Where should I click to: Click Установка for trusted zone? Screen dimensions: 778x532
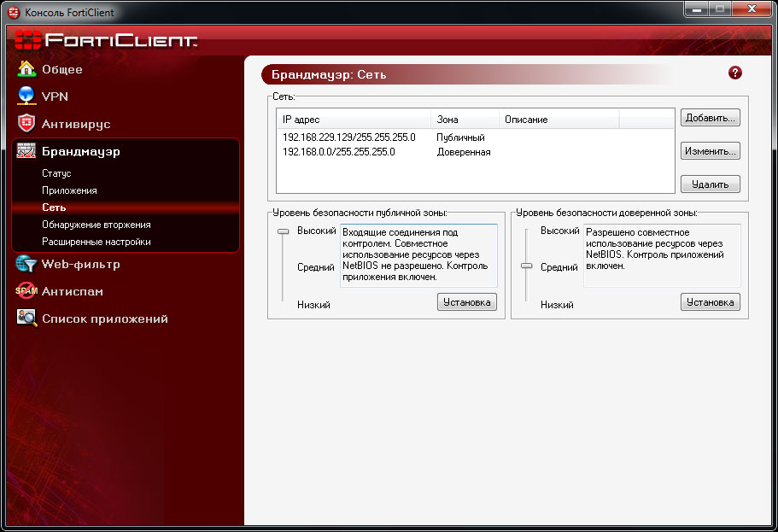tap(710, 301)
